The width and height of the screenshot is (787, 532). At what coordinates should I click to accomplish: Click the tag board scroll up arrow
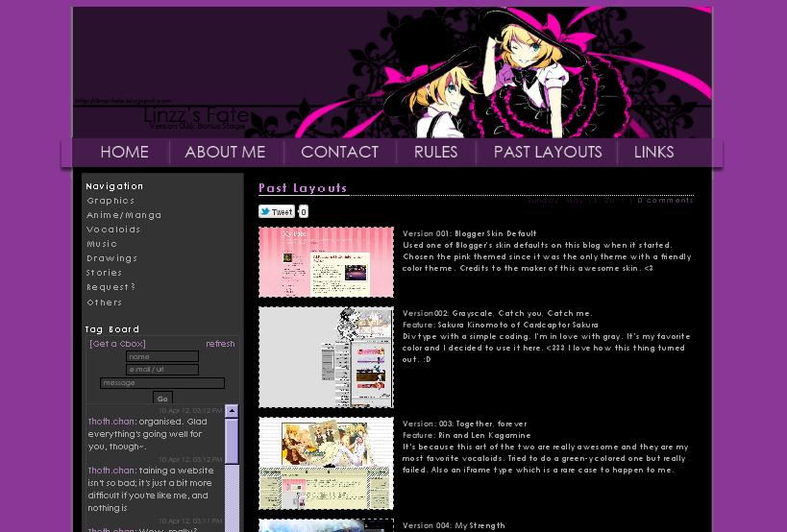pos(232,411)
